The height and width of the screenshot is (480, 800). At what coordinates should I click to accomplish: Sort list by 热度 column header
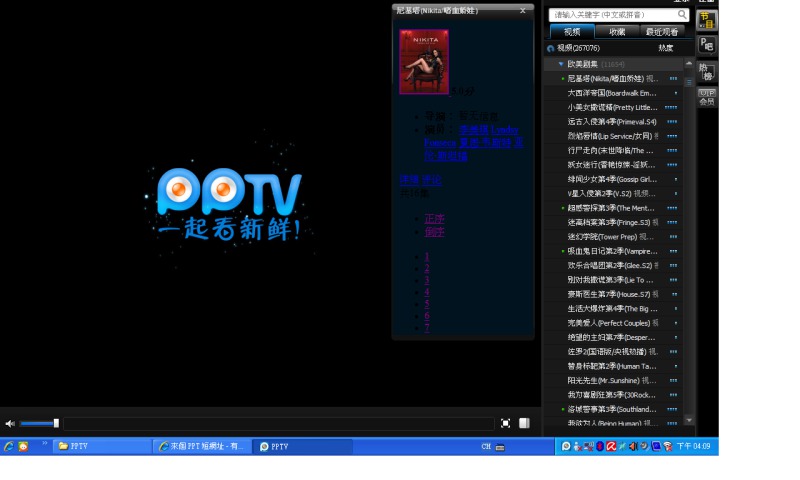coord(665,48)
